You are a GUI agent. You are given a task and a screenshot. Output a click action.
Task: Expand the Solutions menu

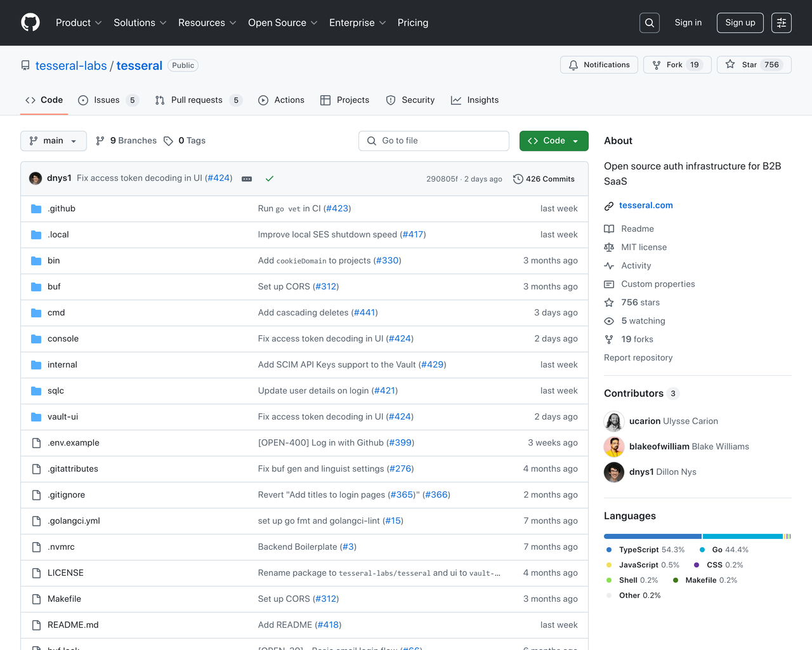pyautogui.click(x=140, y=23)
